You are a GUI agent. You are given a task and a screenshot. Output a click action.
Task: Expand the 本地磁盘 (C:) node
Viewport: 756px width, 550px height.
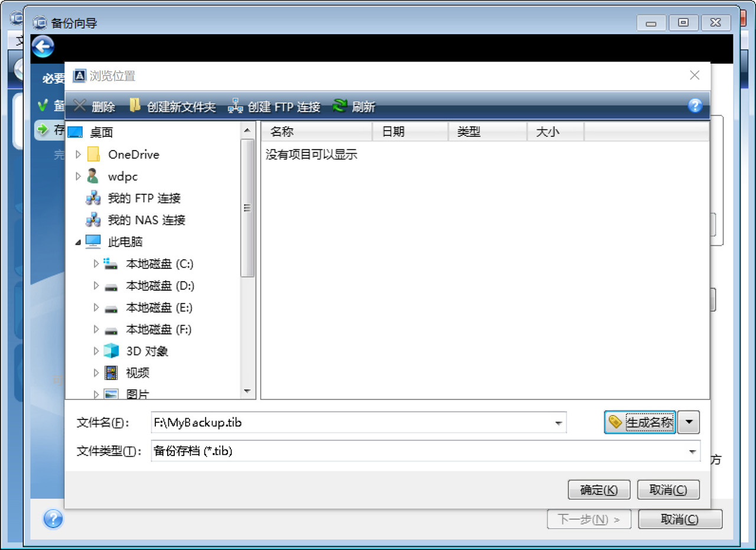tap(96, 264)
